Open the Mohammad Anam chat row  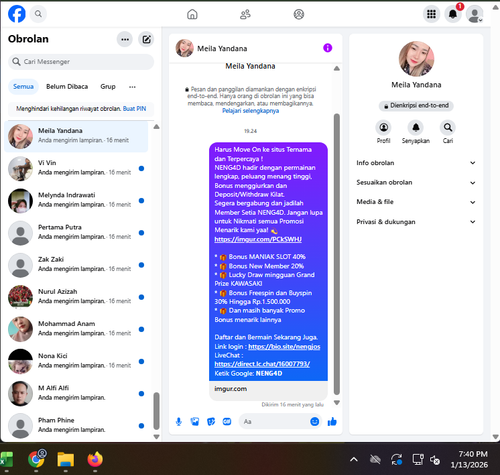click(x=76, y=329)
